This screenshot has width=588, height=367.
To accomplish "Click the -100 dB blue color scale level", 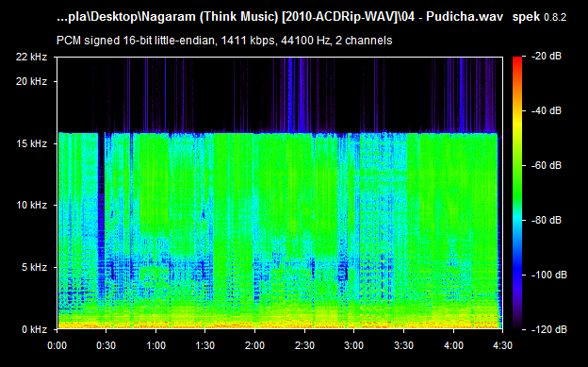I will [x=549, y=275].
